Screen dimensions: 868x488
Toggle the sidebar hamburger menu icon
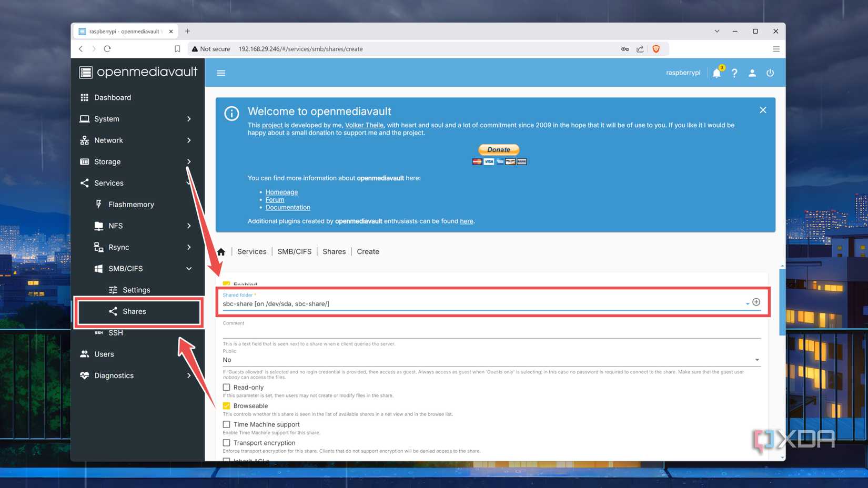(x=221, y=73)
